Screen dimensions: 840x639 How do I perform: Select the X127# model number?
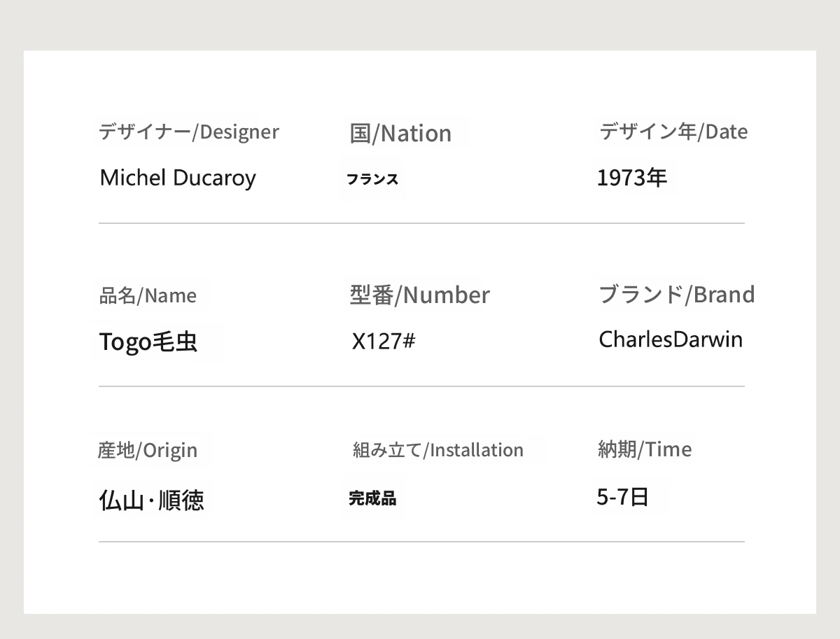pos(384,342)
